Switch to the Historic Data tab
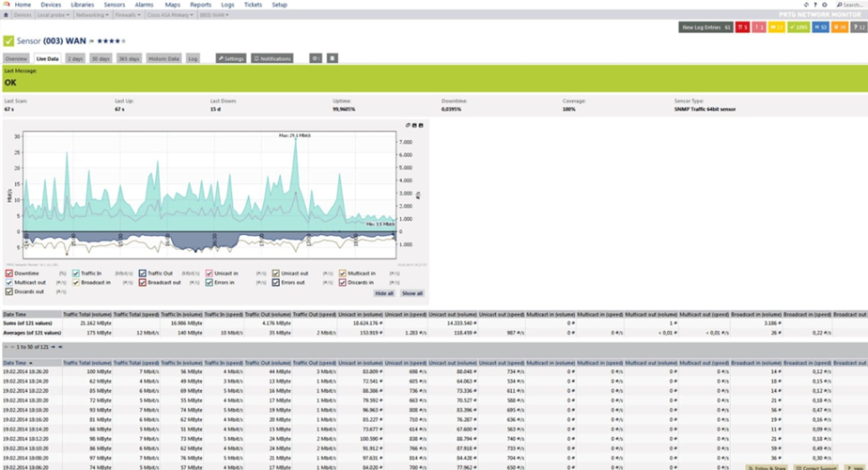Viewport: 868px width, 470px height. click(163, 58)
